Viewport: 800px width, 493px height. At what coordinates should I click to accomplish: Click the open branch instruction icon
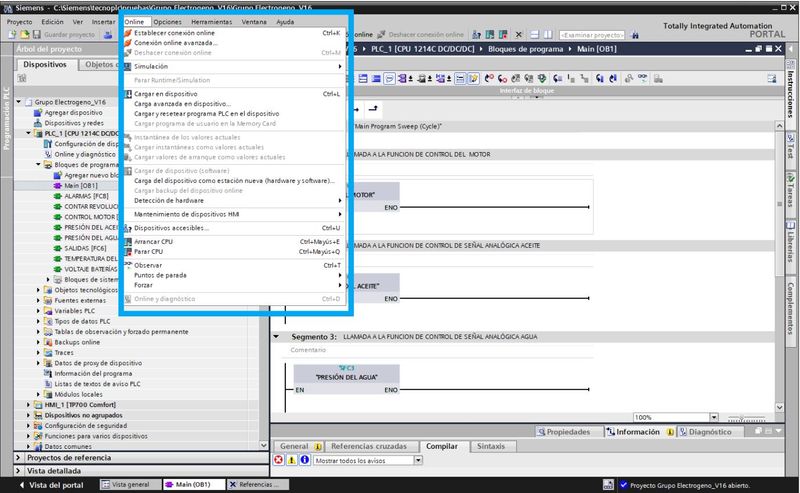pos(356,109)
